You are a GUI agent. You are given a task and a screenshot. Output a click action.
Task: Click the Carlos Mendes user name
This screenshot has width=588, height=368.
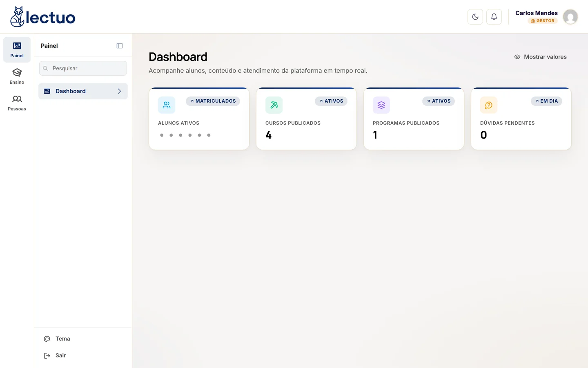tap(536, 13)
